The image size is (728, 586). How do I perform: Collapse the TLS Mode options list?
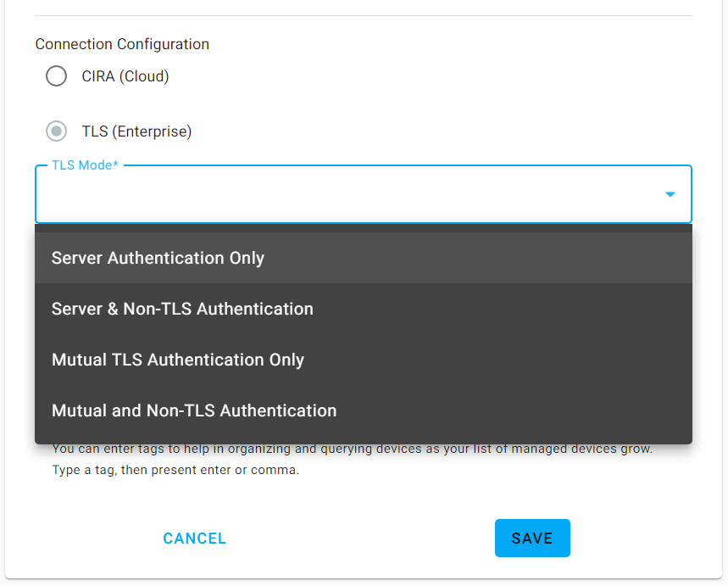pyautogui.click(x=670, y=194)
